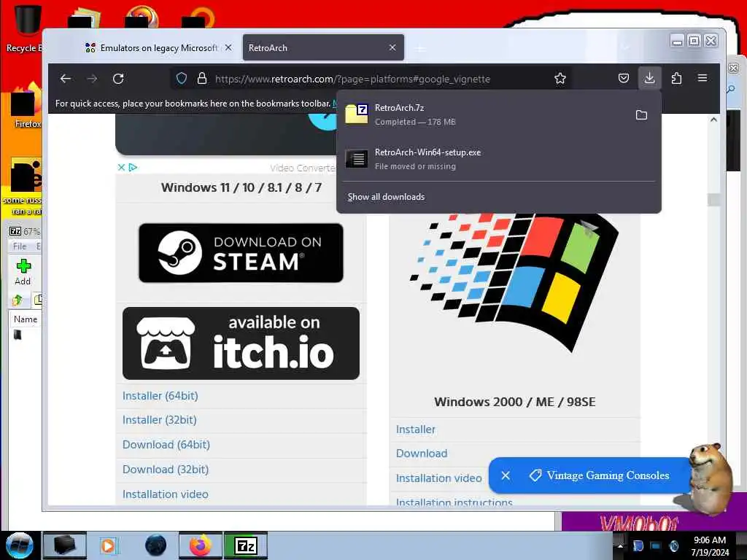Click Windows 2000 Download link
The width and height of the screenshot is (747, 560).
click(x=422, y=454)
